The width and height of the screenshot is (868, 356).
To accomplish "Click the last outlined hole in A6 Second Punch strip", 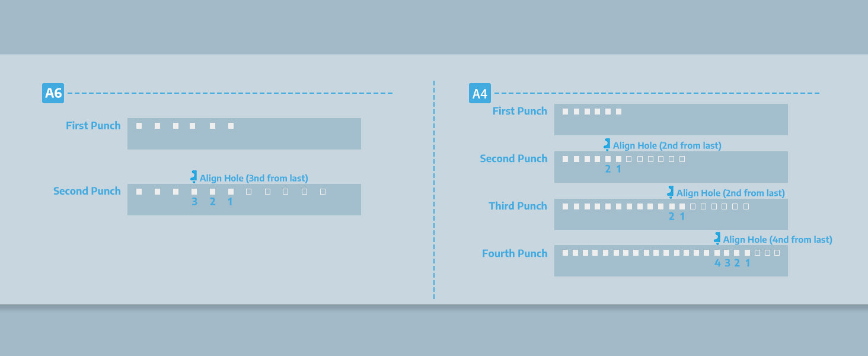I will coord(323,192).
